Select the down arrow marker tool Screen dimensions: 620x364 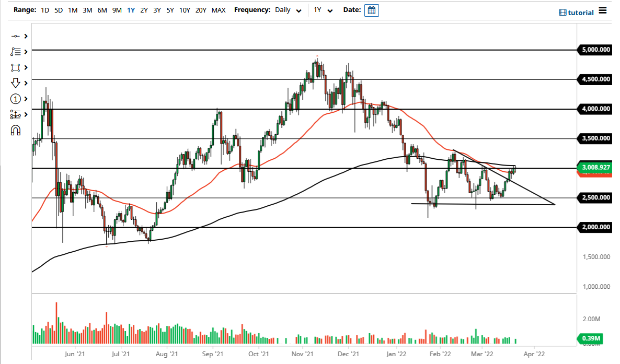point(15,83)
